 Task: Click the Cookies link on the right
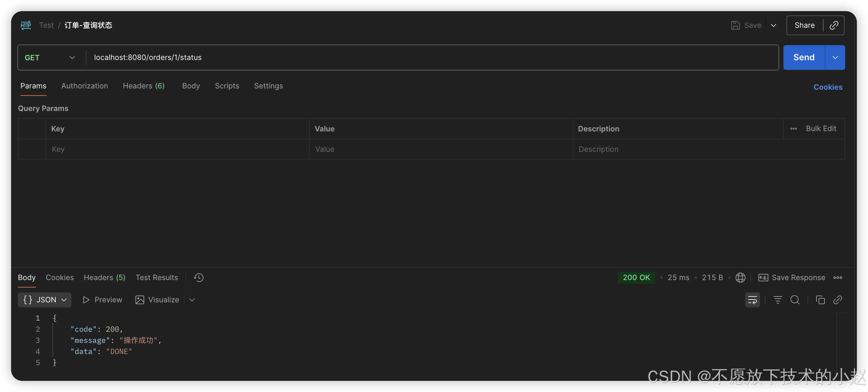828,87
